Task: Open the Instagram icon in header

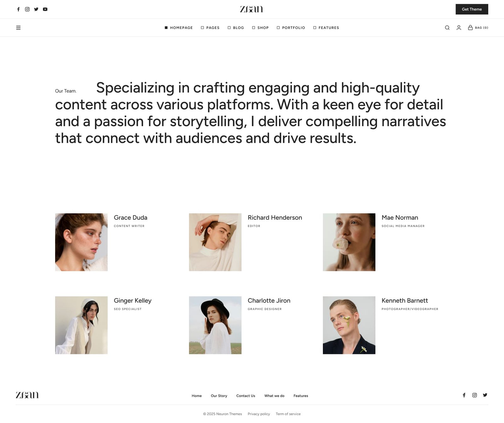Action: tap(27, 9)
